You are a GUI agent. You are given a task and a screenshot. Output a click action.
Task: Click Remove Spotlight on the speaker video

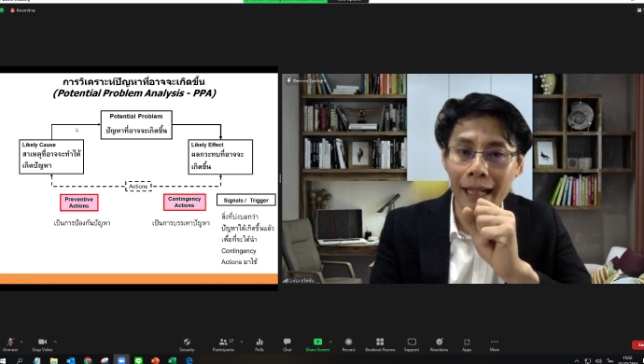[306, 80]
